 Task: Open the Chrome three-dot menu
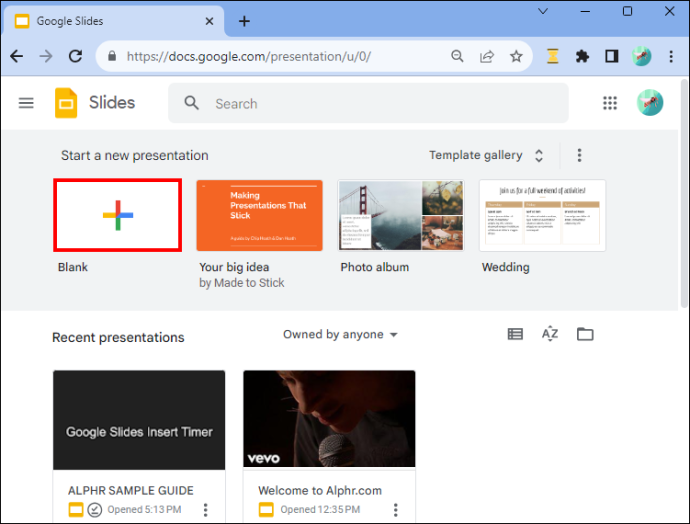click(671, 56)
